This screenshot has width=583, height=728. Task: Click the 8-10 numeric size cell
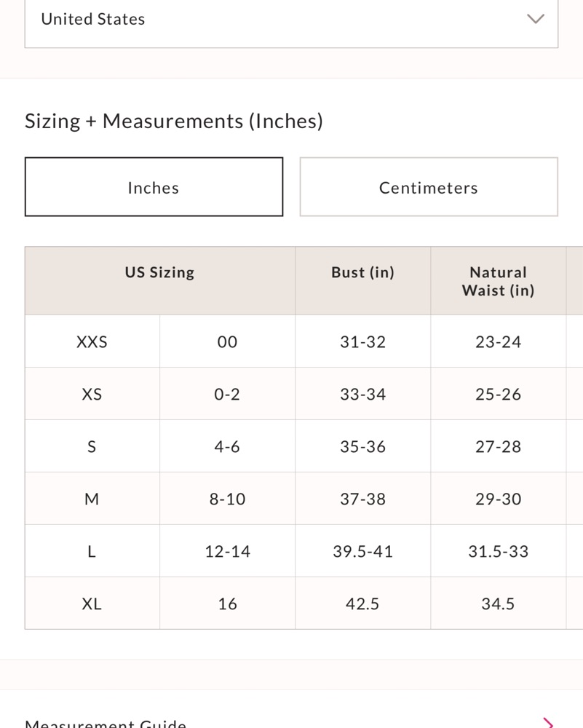point(227,499)
